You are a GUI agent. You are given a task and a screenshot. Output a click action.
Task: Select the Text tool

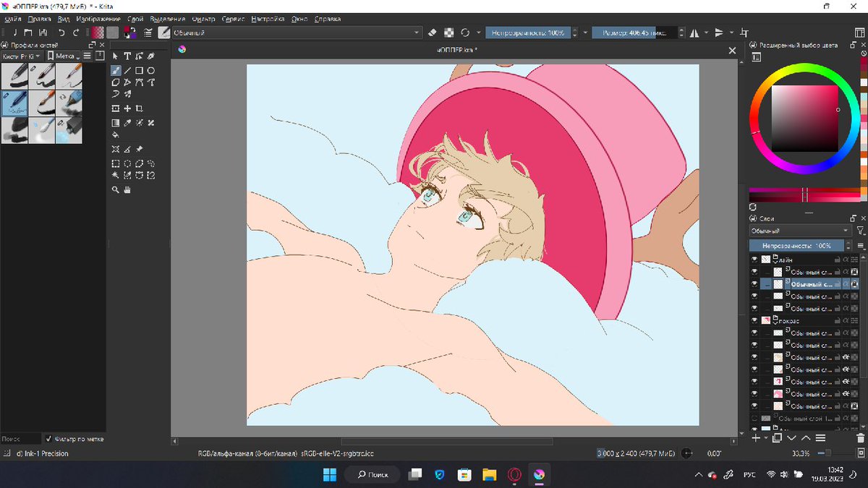pyautogui.click(x=127, y=56)
